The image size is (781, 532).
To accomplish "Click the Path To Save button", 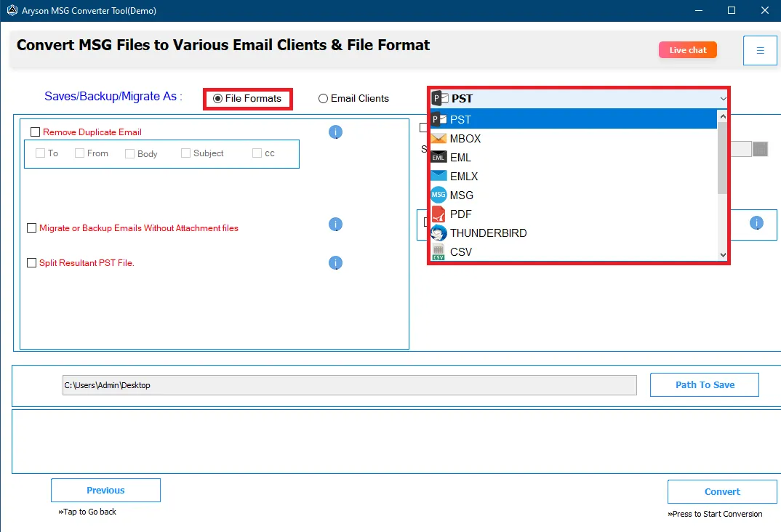I will pyautogui.click(x=705, y=384).
